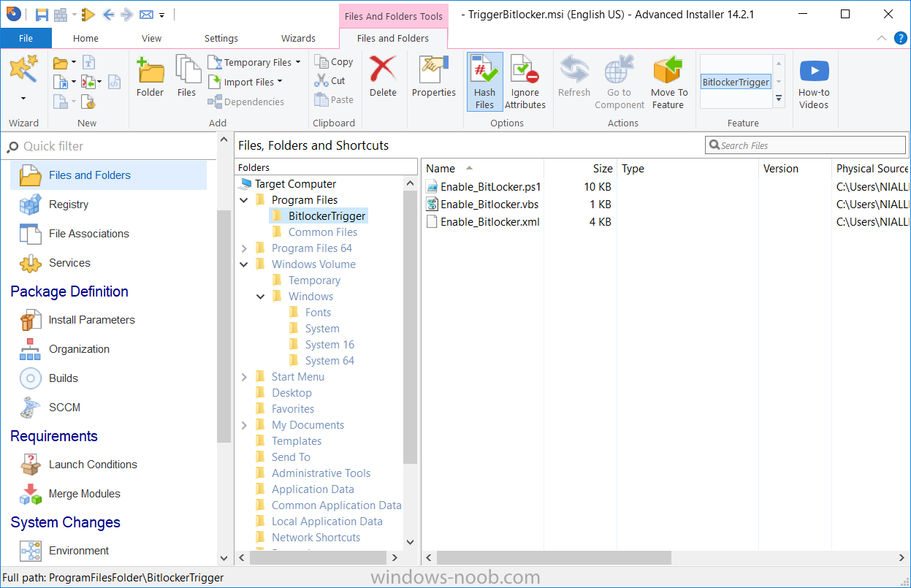Select the Enable_BitLocker.ps1 file
This screenshot has width=911, height=588.
484,187
